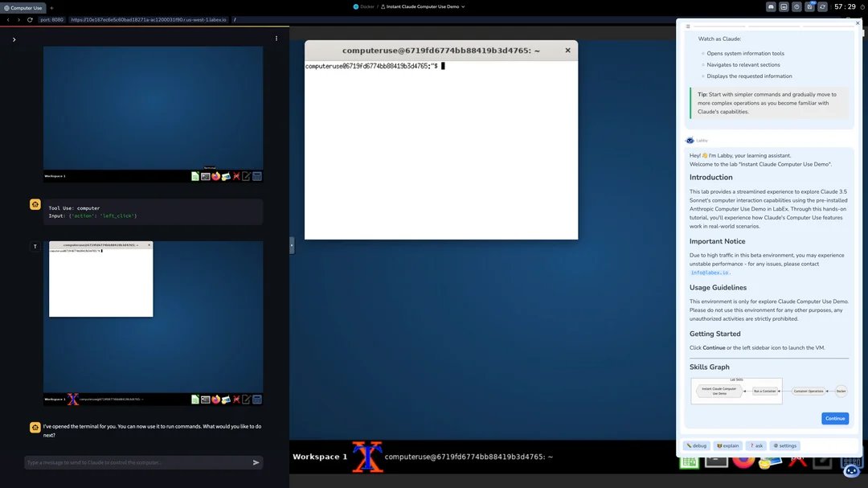Open a new tab with the plus icon
The height and width of the screenshot is (488, 868).
51,8
